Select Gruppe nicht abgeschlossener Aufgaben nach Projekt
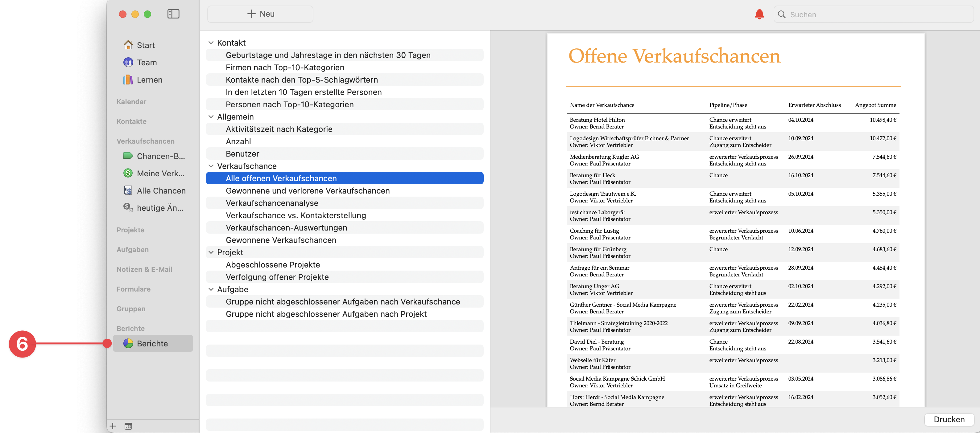 345,314
